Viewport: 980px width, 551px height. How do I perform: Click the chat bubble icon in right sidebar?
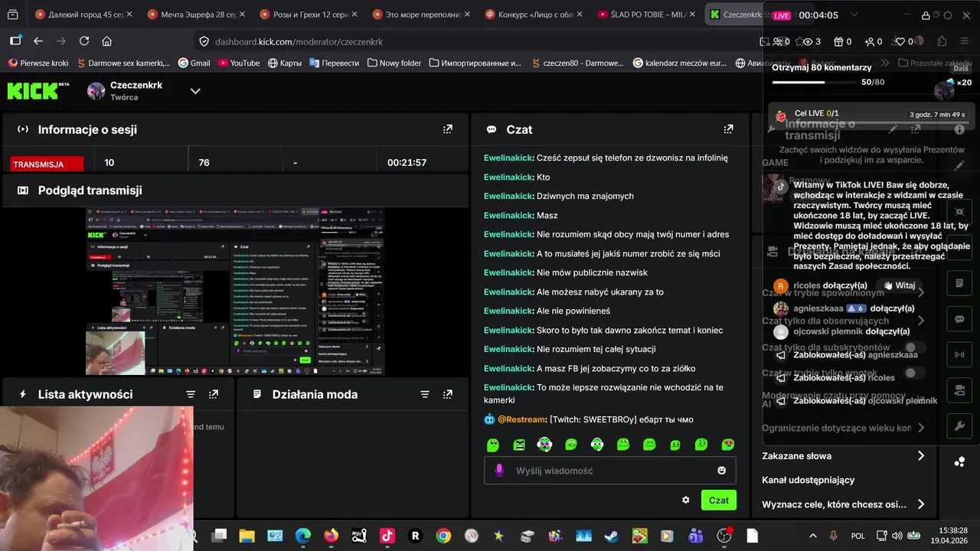click(x=959, y=319)
